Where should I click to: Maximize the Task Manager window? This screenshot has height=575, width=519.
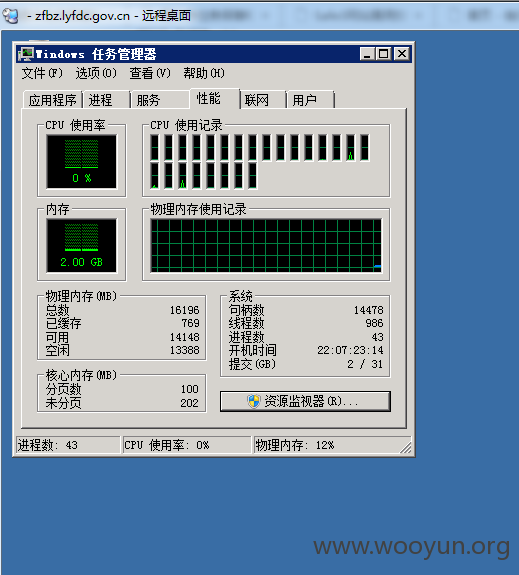tap(383, 54)
